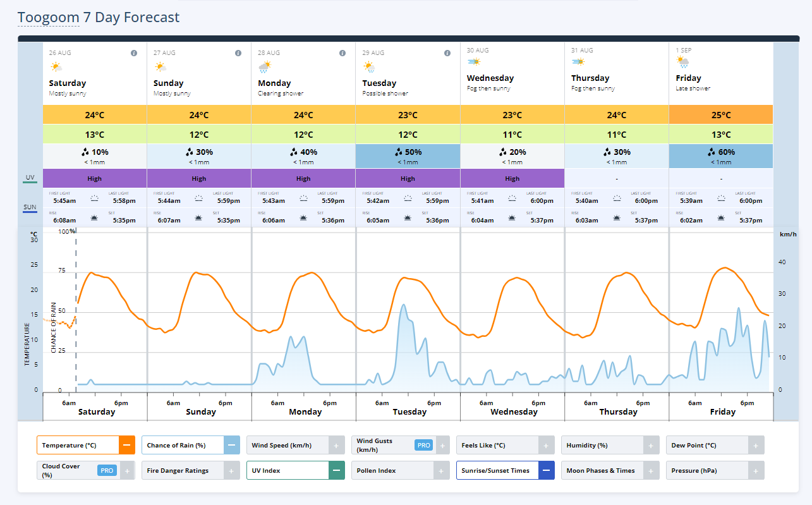Screen dimensions: 812x505
Task: Click Saturday's sunrise/sunset sun icon
Action: coord(95,218)
